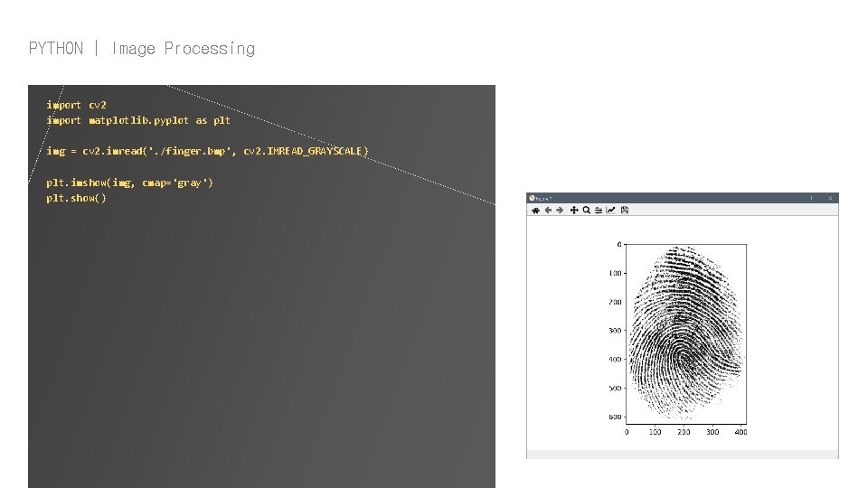Image resolution: width=868 pixels, height=488 pixels.
Task: Open the Edit axis curve parameters icon
Action: pos(610,211)
